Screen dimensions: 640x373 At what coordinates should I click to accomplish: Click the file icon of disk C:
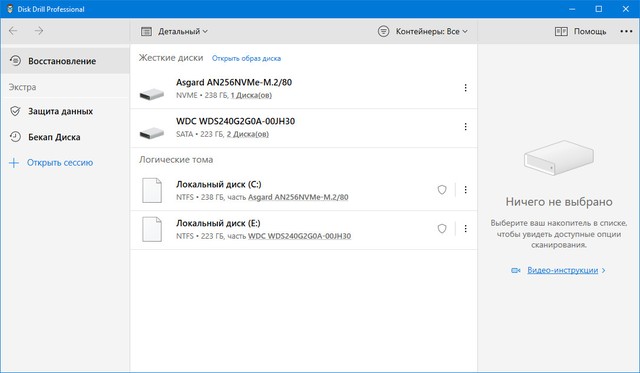(x=152, y=190)
